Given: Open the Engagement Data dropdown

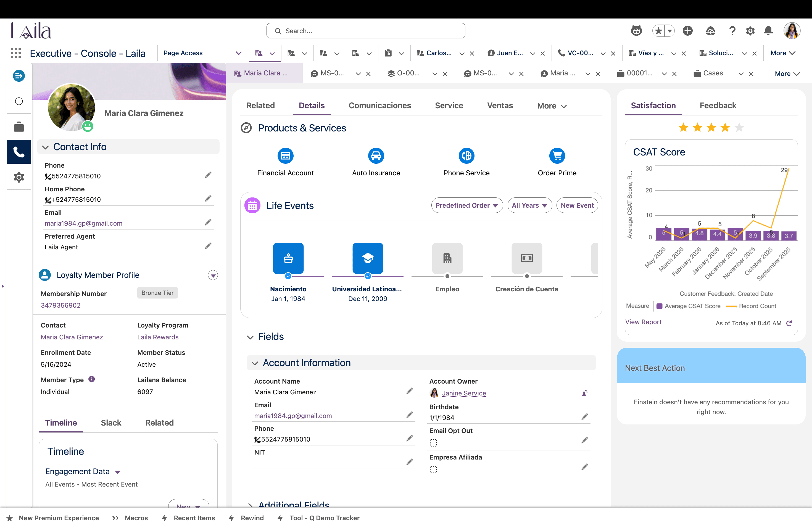Looking at the screenshot, I should point(118,472).
